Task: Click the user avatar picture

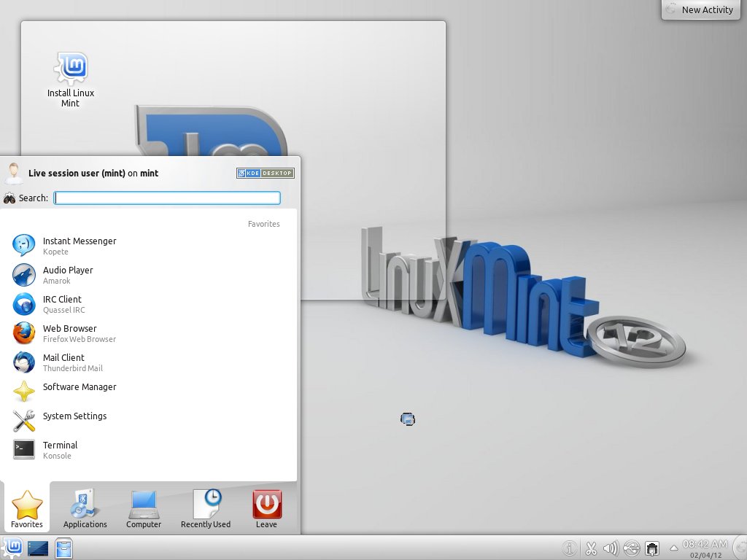Action: point(14,174)
